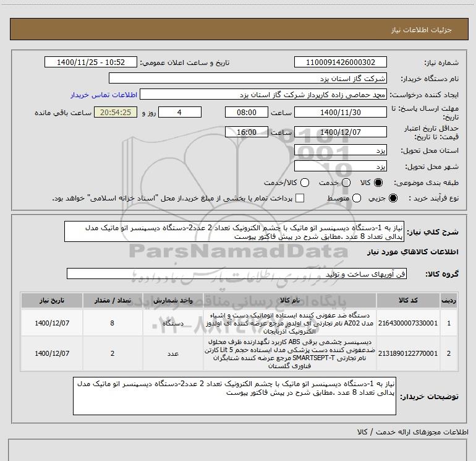Click the announcement date field 1400/11/25 - 10:52

click(91, 62)
